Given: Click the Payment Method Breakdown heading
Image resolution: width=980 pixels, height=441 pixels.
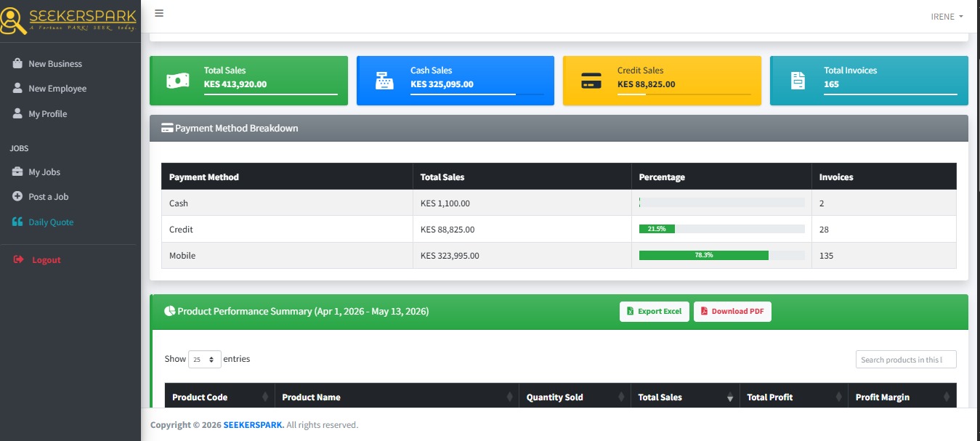Looking at the screenshot, I should (237, 128).
